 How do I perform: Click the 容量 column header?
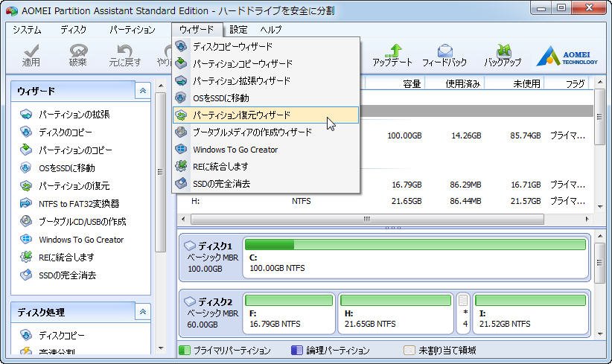pyautogui.click(x=395, y=83)
